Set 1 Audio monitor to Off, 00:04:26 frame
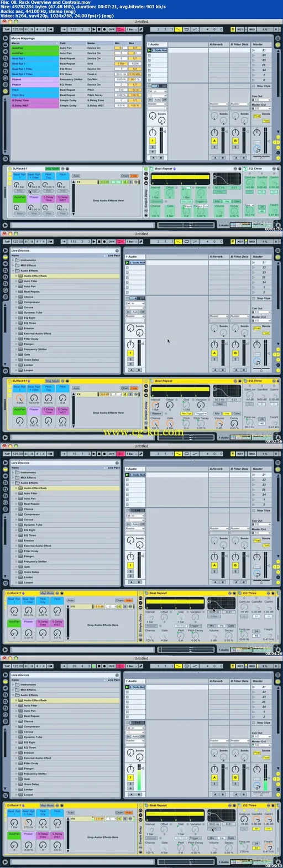283x868 pixels. click(142, 524)
